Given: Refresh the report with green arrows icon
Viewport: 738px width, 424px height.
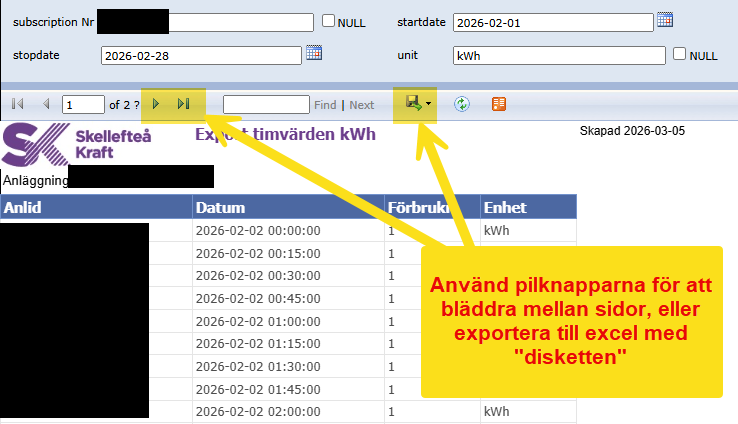Looking at the screenshot, I should (462, 104).
